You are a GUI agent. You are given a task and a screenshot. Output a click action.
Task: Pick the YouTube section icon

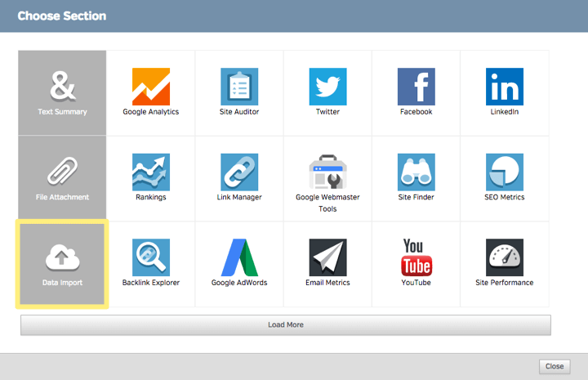(416, 257)
